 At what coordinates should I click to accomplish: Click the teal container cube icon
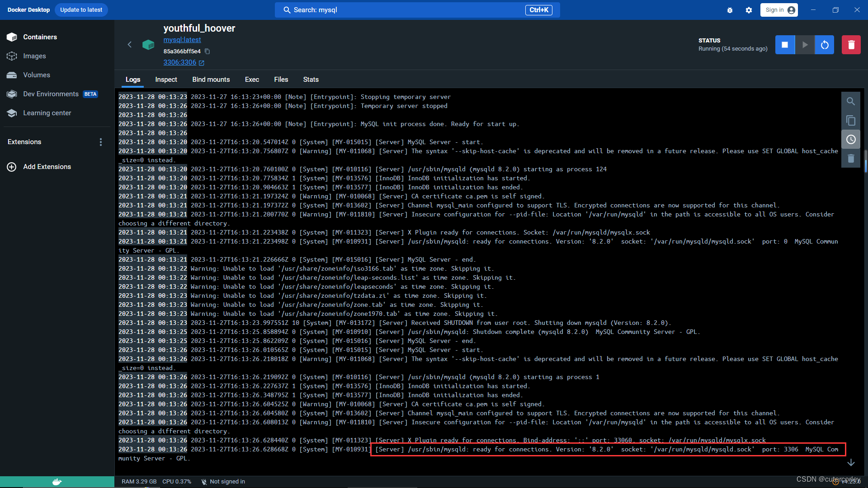pyautogui.click(x=148, y=44)
